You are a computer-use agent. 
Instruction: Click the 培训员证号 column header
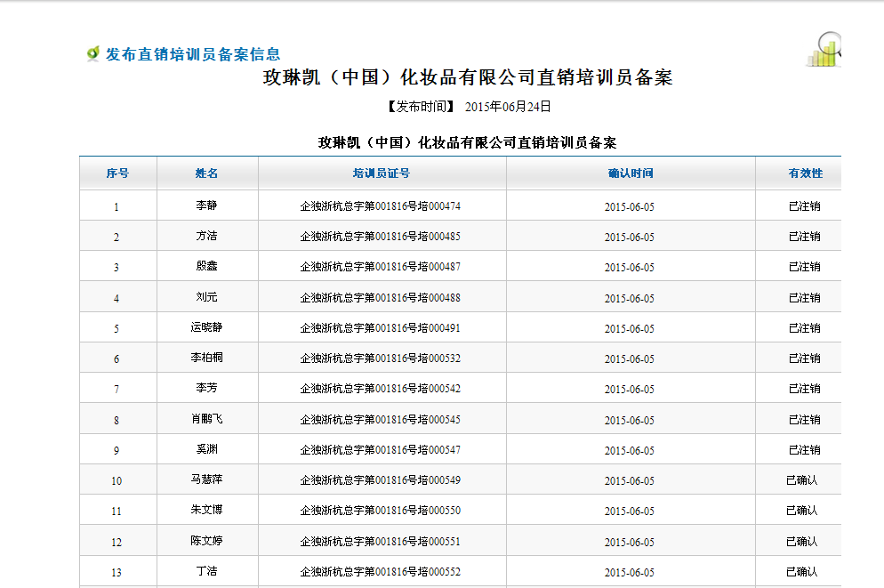(x=382, y=173)
